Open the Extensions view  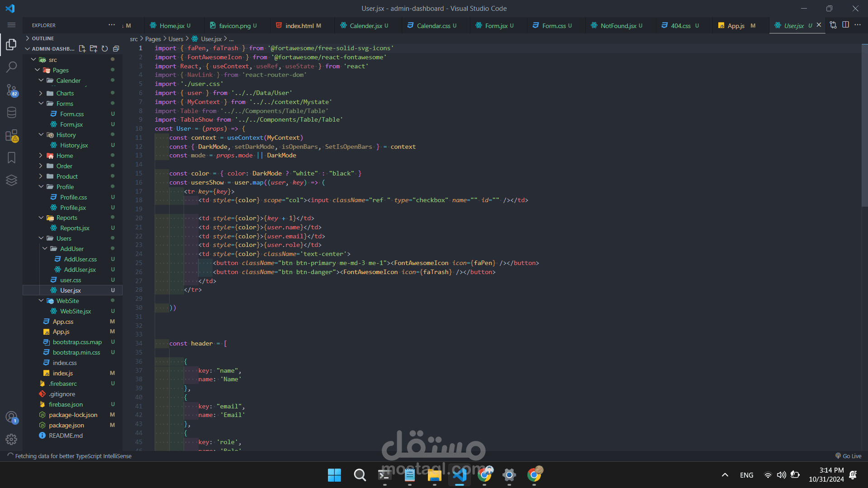(11, 135)
